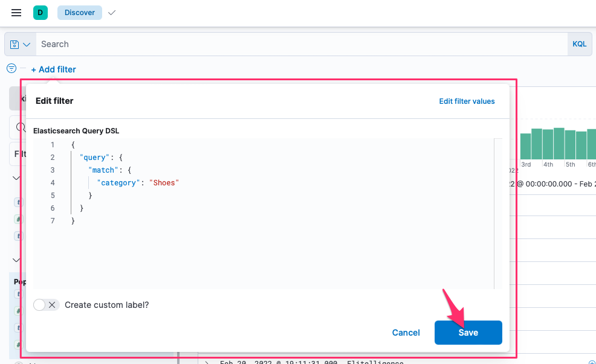
Task: Click the checkmark icon beside Discover
Action: pos(111,13)
